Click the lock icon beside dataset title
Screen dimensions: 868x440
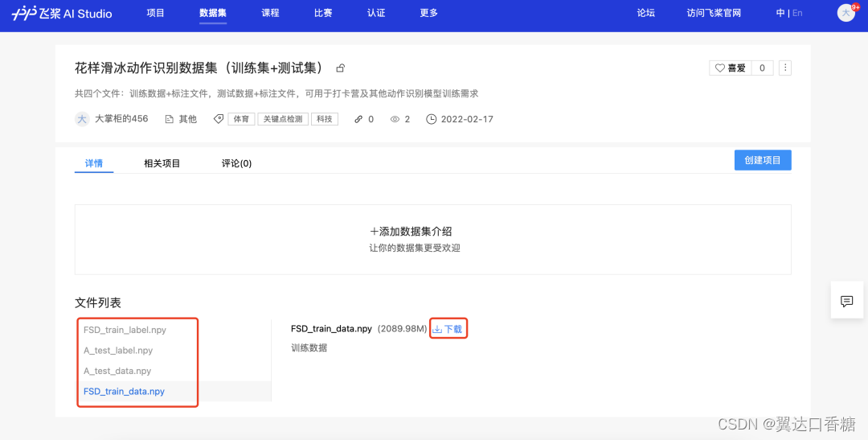coord(341,68)
